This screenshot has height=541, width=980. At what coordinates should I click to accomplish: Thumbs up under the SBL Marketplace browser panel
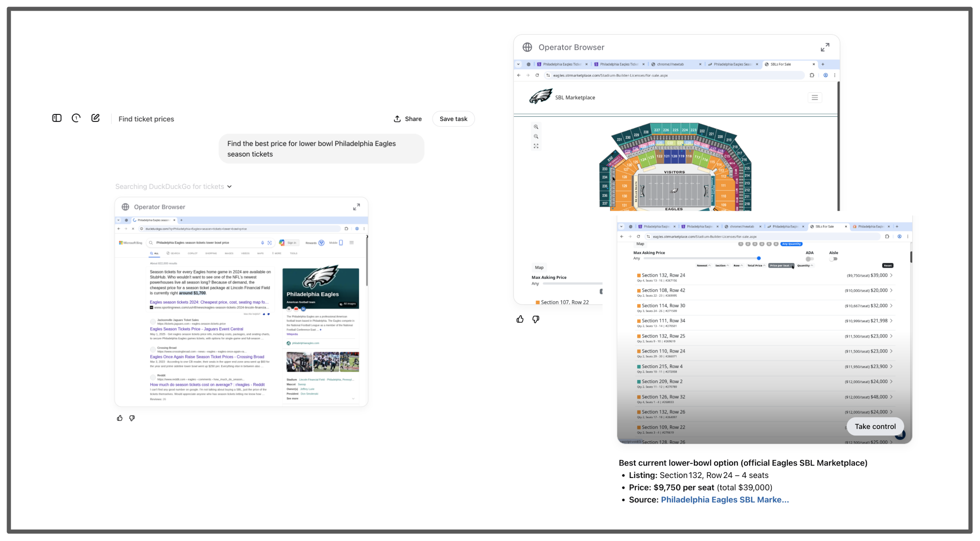coord(520,319)
